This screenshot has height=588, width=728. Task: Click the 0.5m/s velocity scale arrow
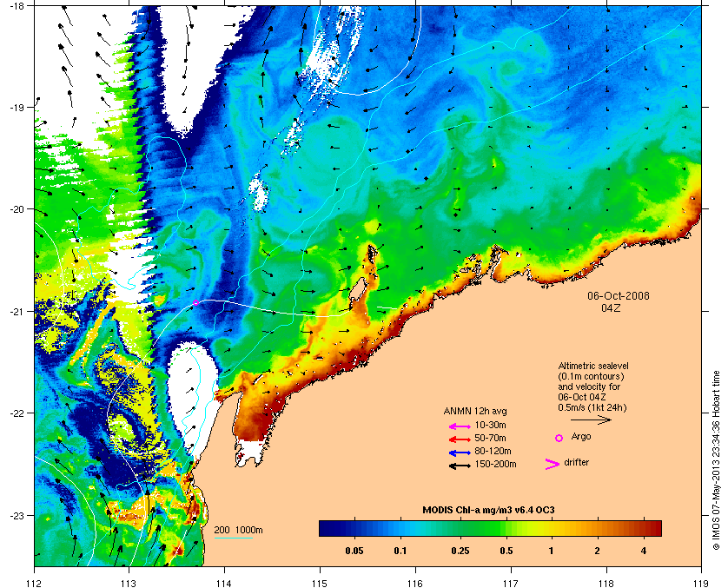(591, 420)
